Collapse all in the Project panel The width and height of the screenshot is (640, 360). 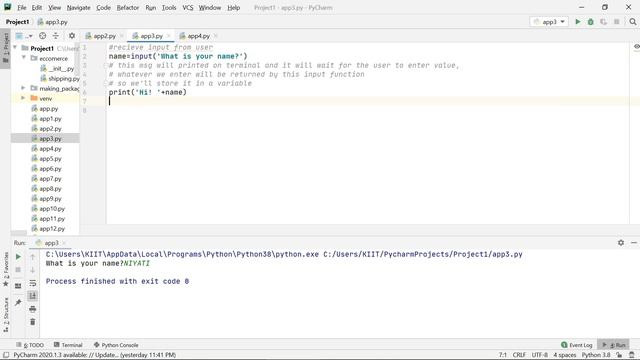click(56, 36)
